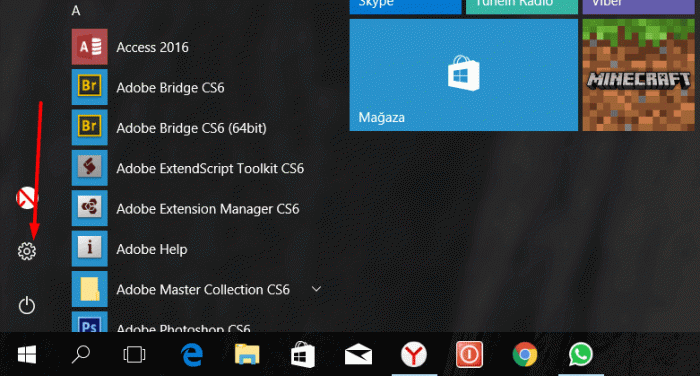Open the Windows Start button
The height and width of the screenshot is (376, 700).
click(27, 355)
